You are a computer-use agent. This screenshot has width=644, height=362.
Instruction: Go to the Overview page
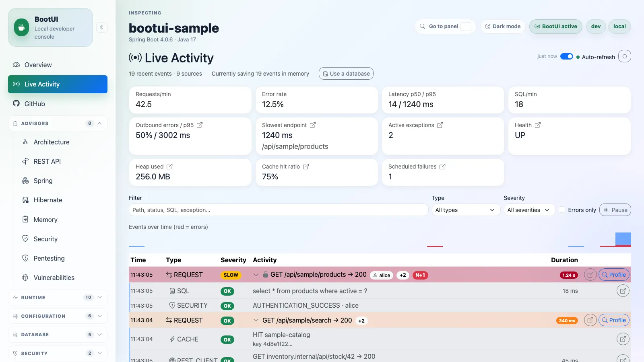pyautogui.click(x=58, y=65)
